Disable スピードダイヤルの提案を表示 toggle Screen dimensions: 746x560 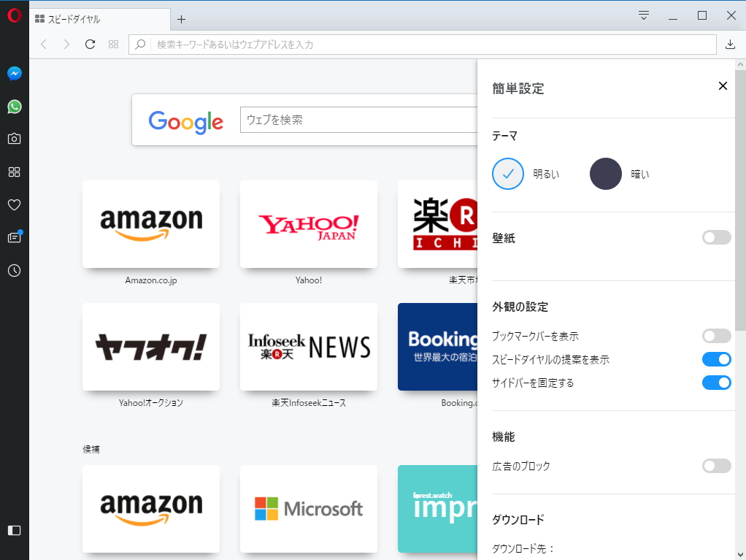pyautogui.click(x=717, y=359)
